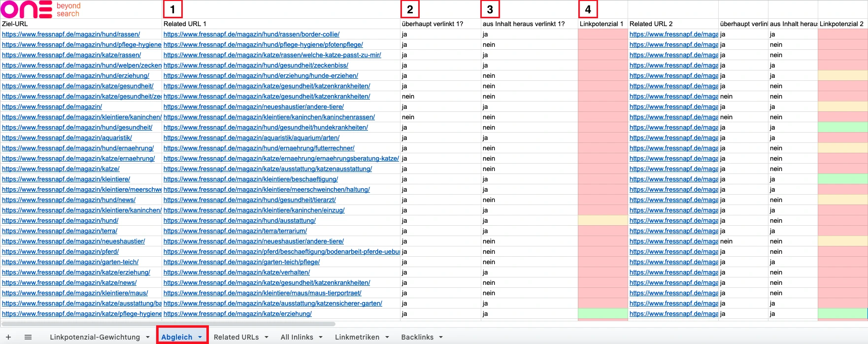This screenshot has width=868, height=344.
Task: Select the Abgleich sheet tab
Action: (x=177, y=337)
